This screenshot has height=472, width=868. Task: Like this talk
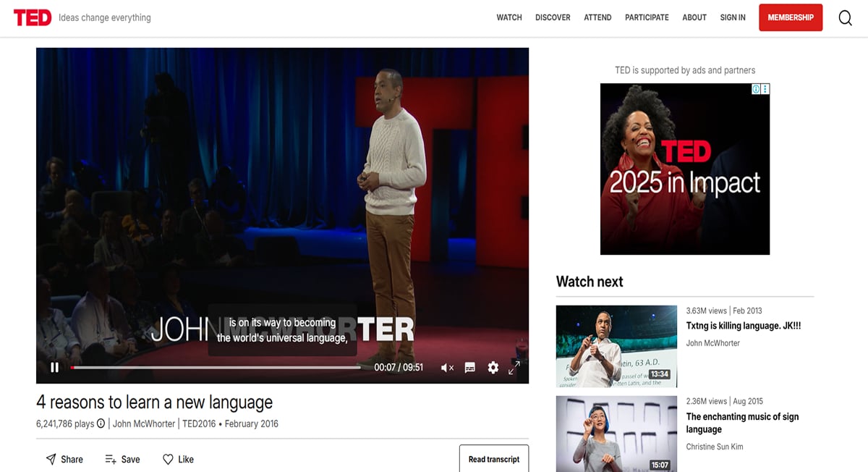tap(178, 459)
